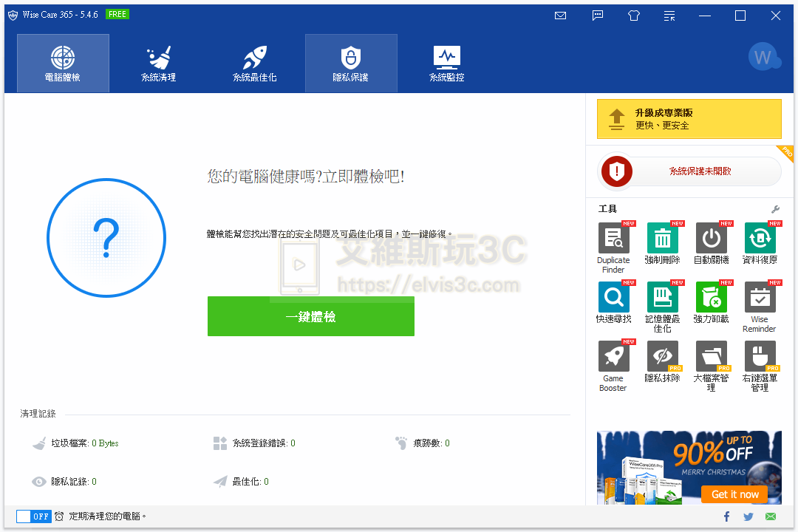The image size is (798, 532).
Task: Open the Duplicate Finder tool
Action: [x=613, y=239]
